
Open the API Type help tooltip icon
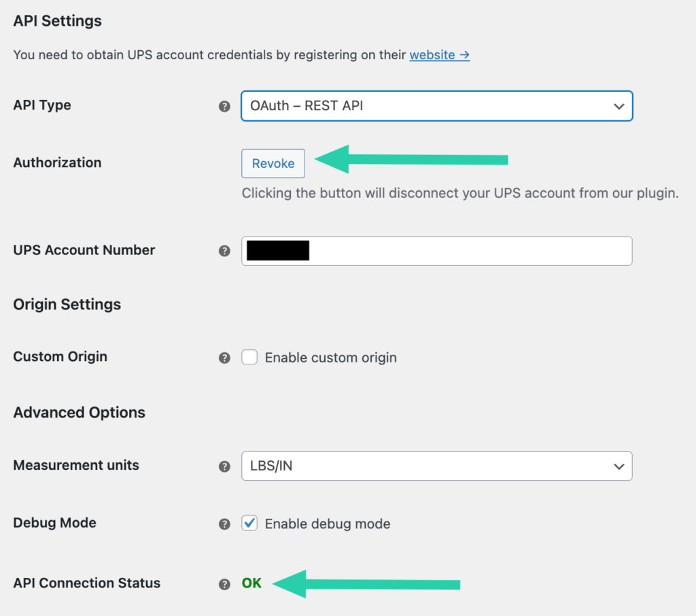pos(224,106)
